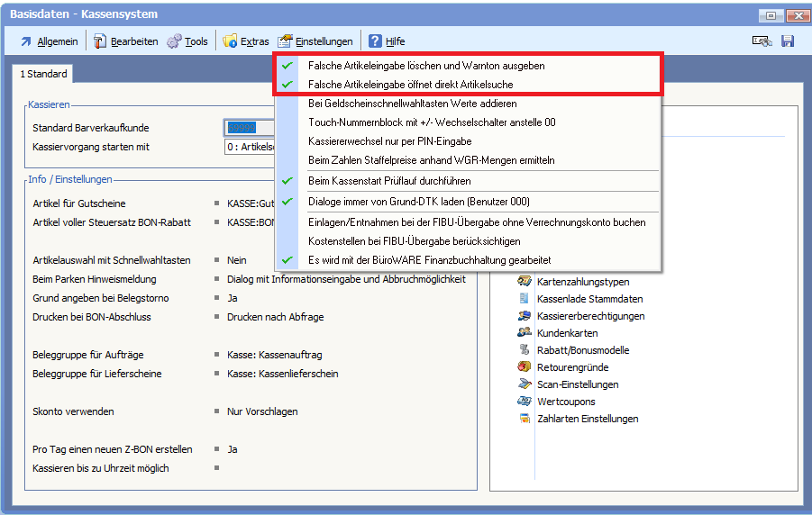
Task: Click the Retourengründe icon
Action: 525,367
